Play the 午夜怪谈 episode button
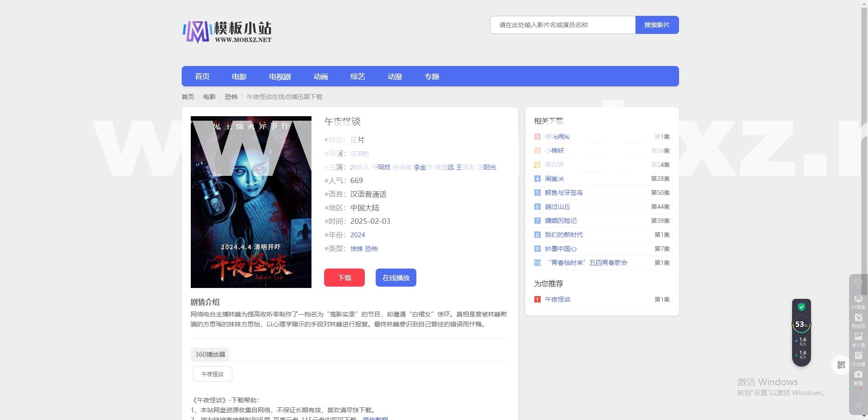Screen dimensions: 868x420 [x=212, y=374]
